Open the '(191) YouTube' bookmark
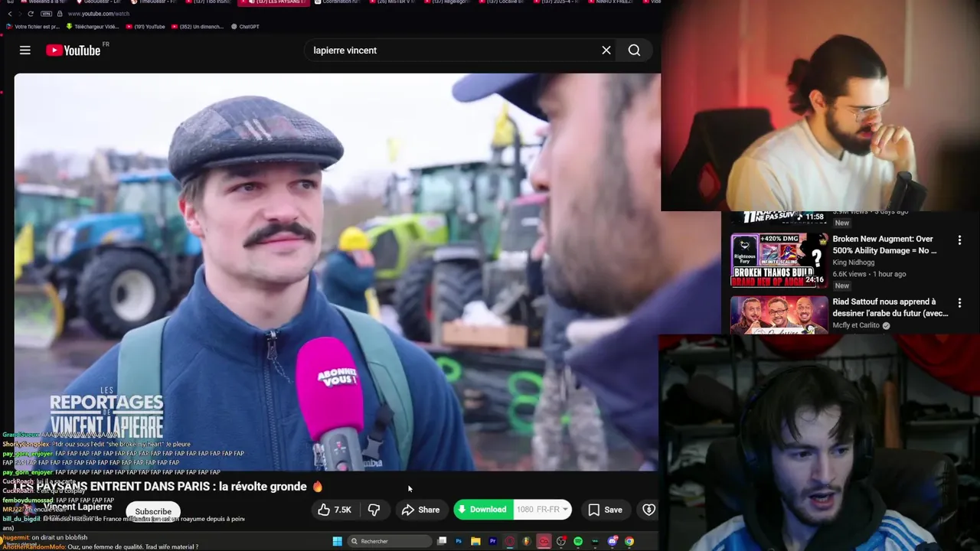 click(145, 27)
